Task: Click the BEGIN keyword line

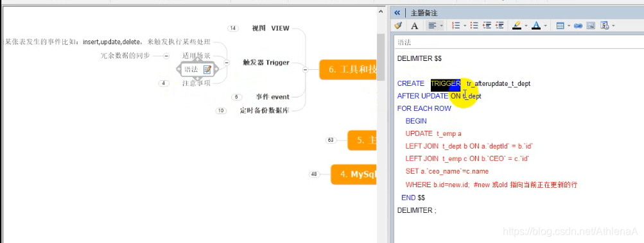Action: [416, 121]
